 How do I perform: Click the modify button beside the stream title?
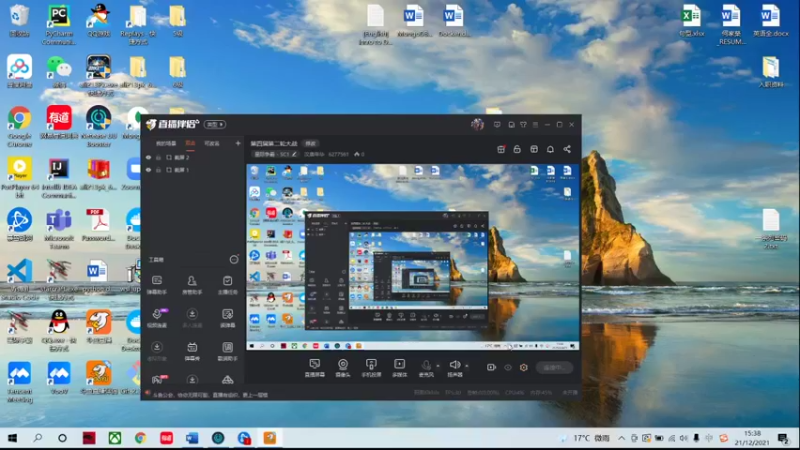[x=310, y=143]
